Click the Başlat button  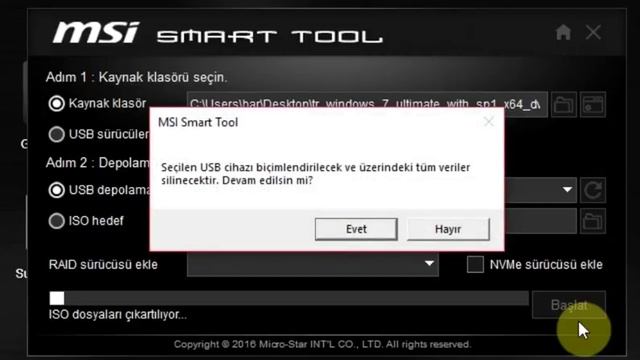click(x=569, y=304)
